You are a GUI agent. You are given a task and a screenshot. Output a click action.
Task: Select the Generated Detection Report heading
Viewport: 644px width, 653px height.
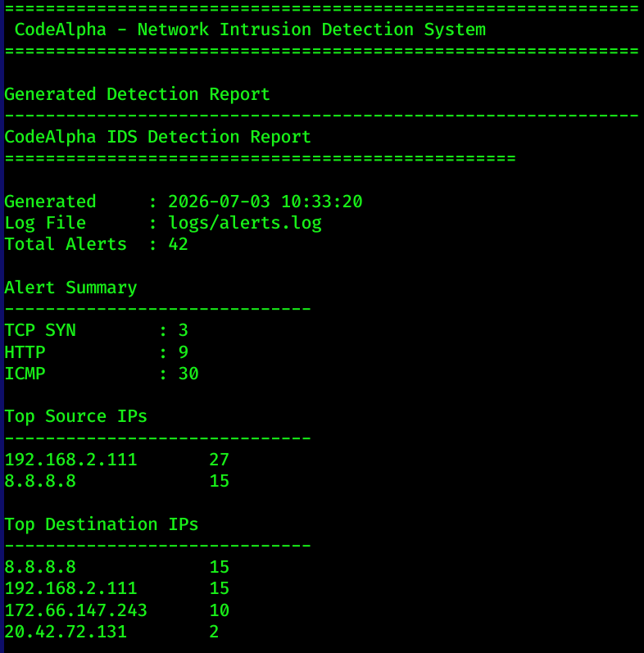pos(137,94)
